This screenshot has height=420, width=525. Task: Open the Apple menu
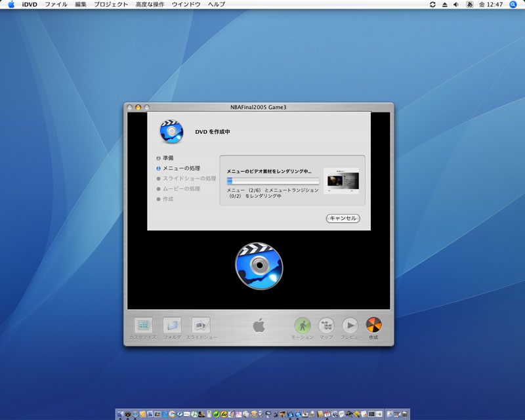(11, 5)
